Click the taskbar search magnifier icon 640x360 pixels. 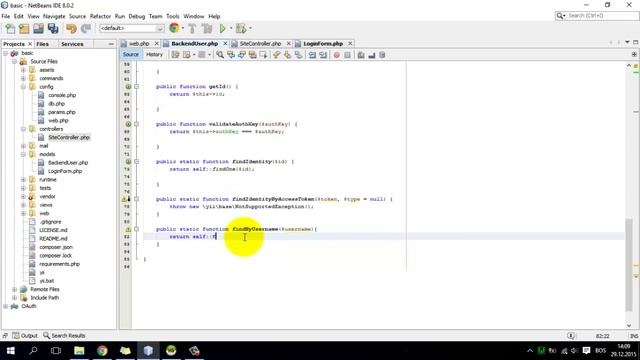coord(33,351)
